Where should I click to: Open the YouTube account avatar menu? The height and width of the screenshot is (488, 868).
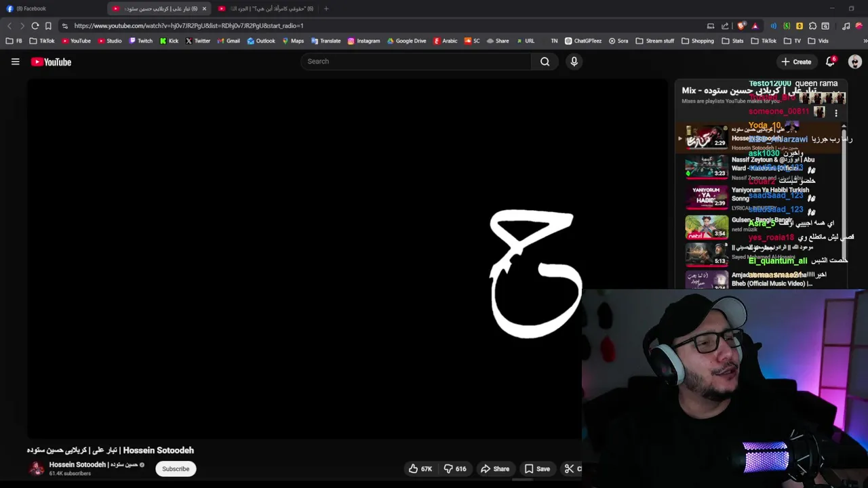point(854,62)
